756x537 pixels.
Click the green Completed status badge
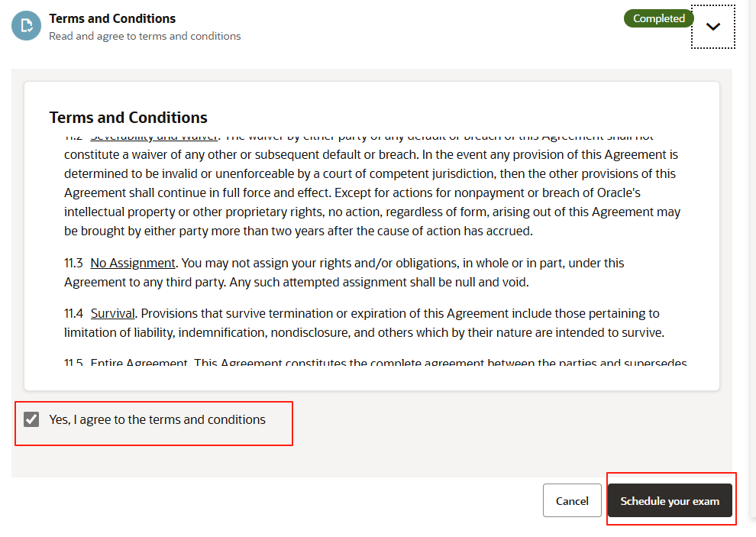[x=658, y=18]
